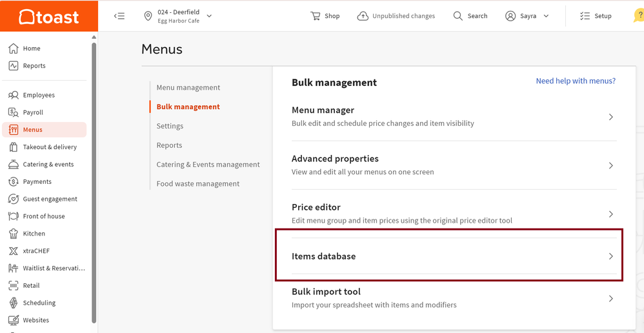Expand the 024 - Deerfield location dropdown

[209, 16]
